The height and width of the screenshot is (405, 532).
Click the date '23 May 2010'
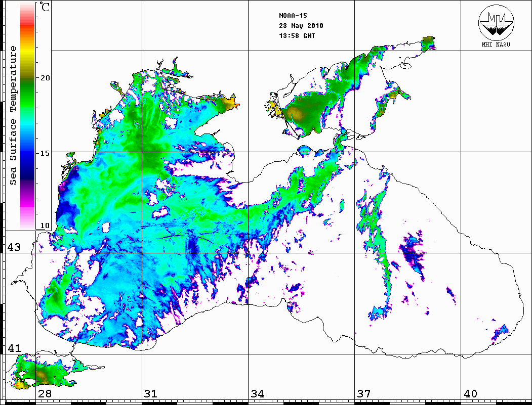click(301, 26)
